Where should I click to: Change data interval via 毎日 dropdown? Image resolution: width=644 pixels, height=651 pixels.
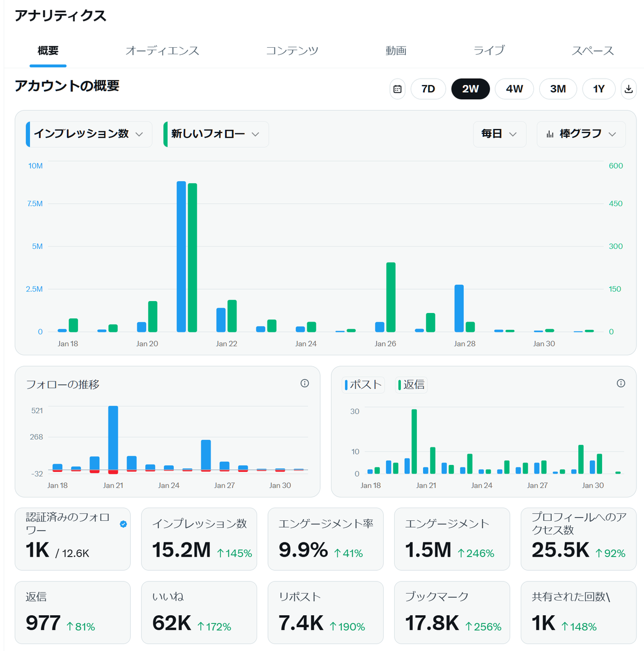click(x=499, y=134)
